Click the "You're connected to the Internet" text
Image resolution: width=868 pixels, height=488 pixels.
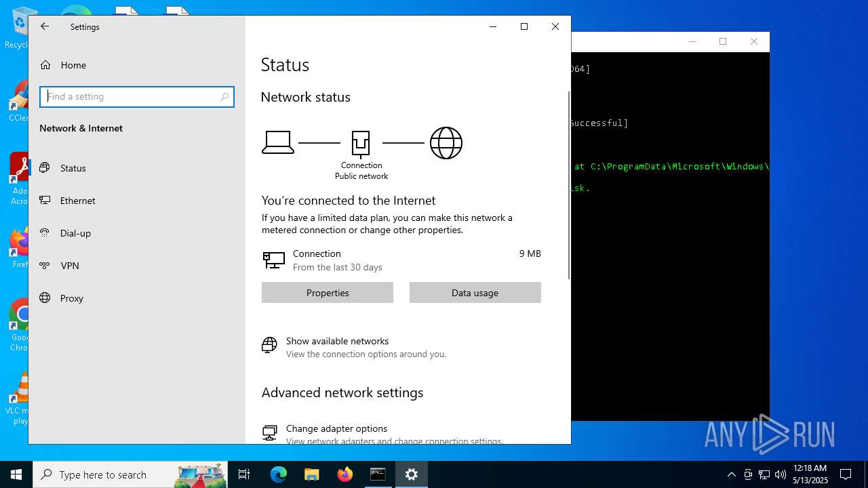349,201
